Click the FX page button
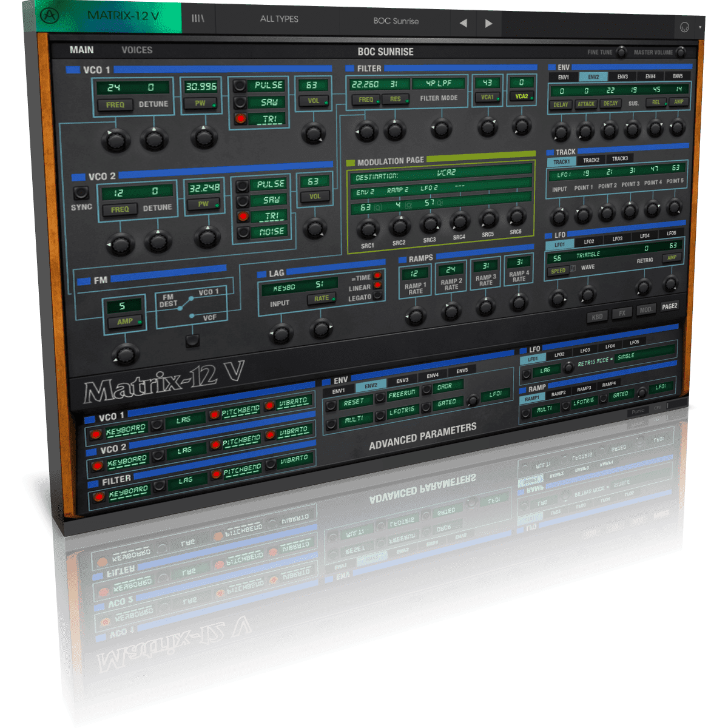The width and height of the screenshot is (728, 728). (622, 313)
